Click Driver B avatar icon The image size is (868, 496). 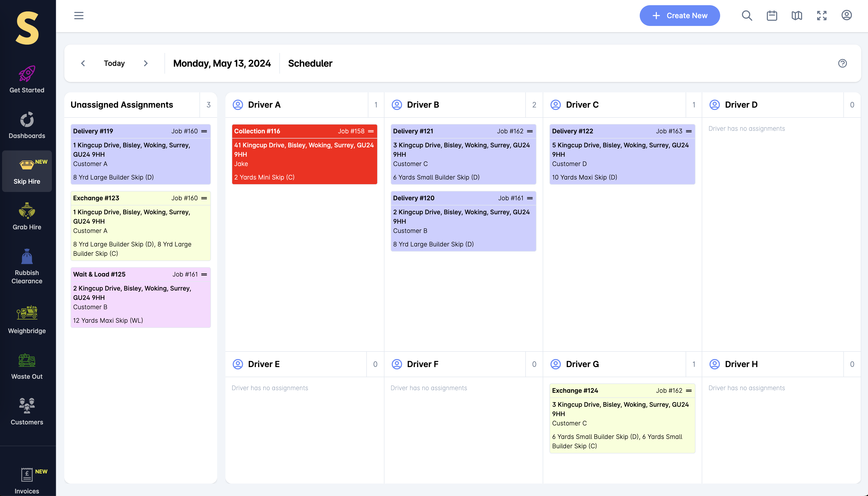click(x=397, y=105)
